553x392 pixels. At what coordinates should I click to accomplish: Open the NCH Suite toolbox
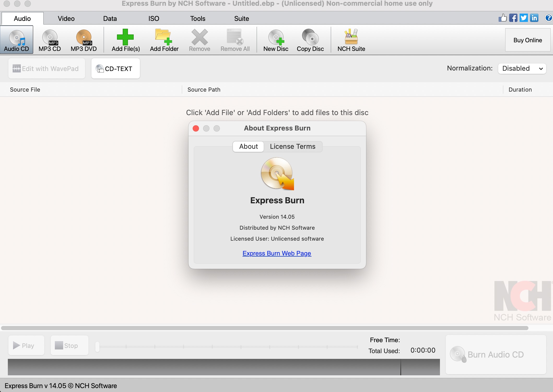point(351,40)
